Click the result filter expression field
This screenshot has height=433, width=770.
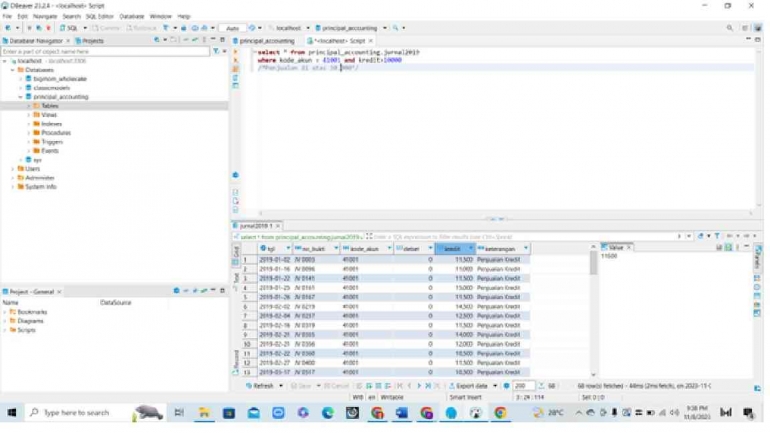[x=521, y=237]
